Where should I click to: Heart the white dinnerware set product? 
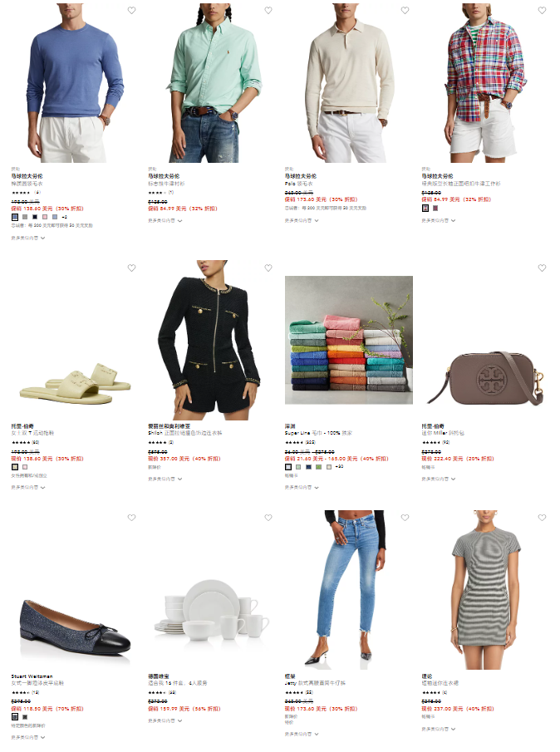pos(268,518)
